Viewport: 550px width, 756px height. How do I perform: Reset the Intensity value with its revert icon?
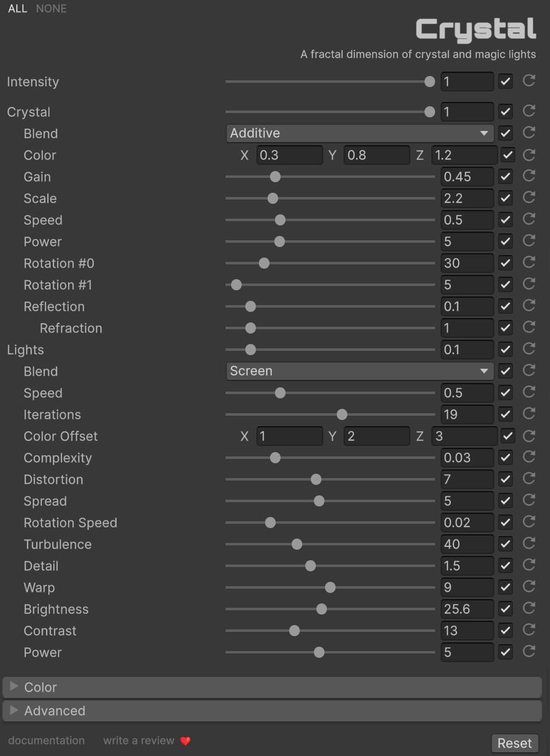coord(529,81)
